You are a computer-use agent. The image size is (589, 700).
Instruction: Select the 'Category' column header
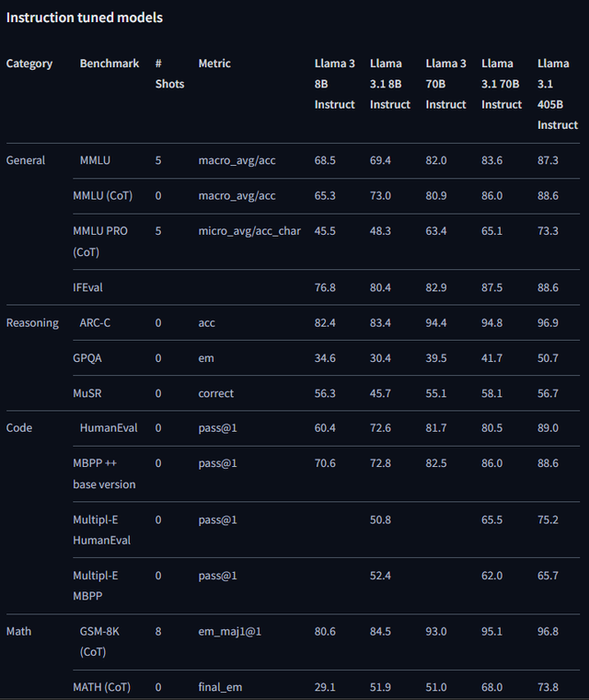29,64
